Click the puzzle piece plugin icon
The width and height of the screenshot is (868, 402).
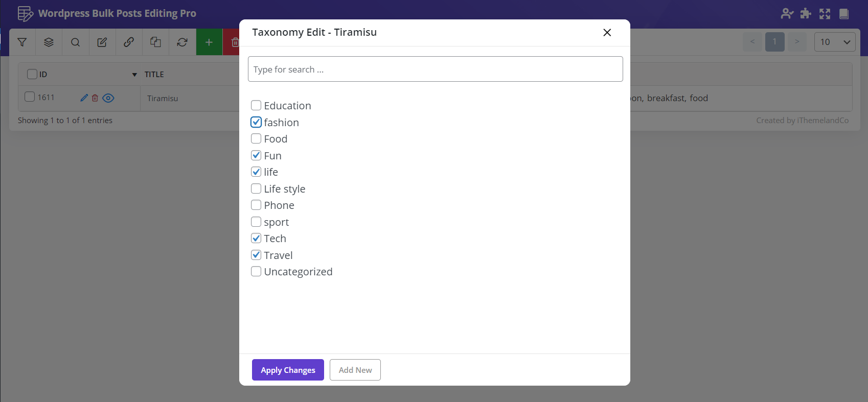tap(806, 14)
